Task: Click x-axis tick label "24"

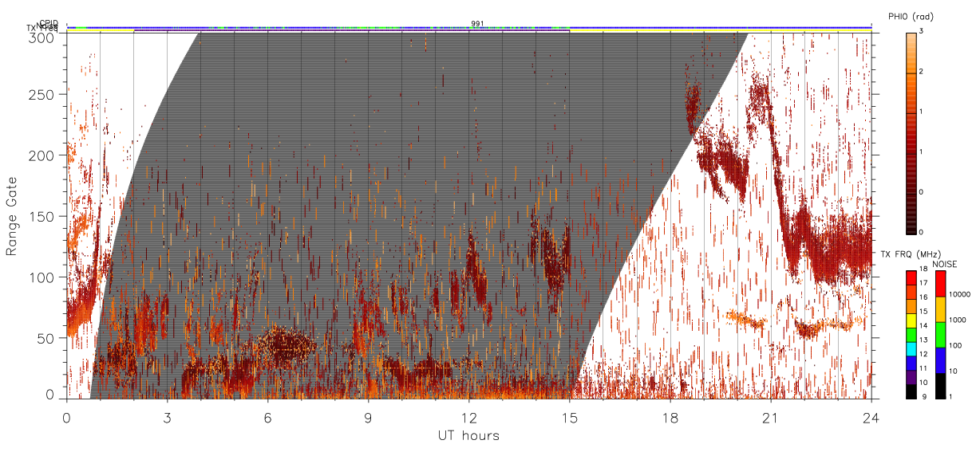Action: click(871, 417)
